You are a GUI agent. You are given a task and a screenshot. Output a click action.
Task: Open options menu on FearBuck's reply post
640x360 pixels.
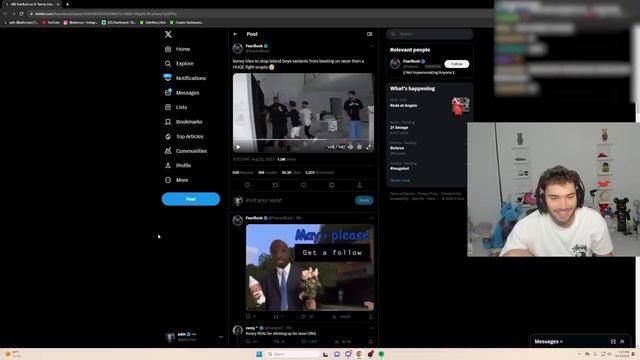(x=371, y=218)
